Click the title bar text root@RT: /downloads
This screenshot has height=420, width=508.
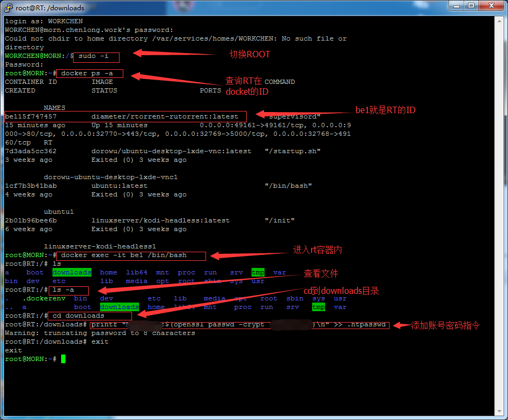coord(50,8)
